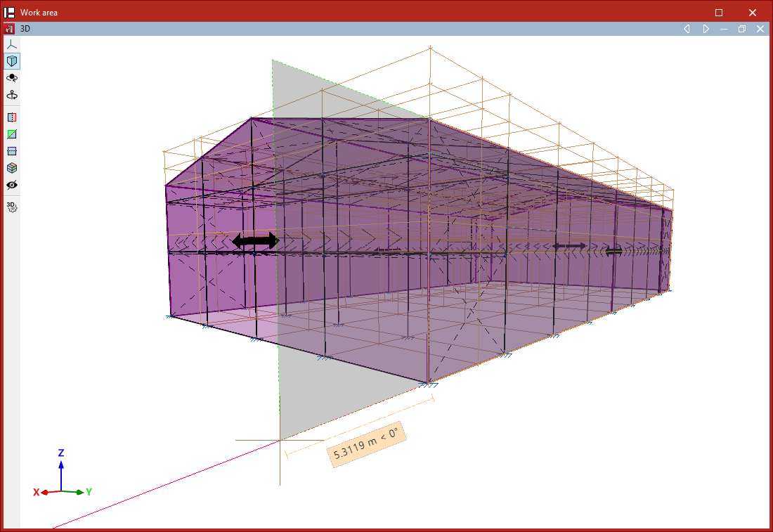The image size is (773, 532).
Task: Minimize the 3D panel
Action: [724, 29]
